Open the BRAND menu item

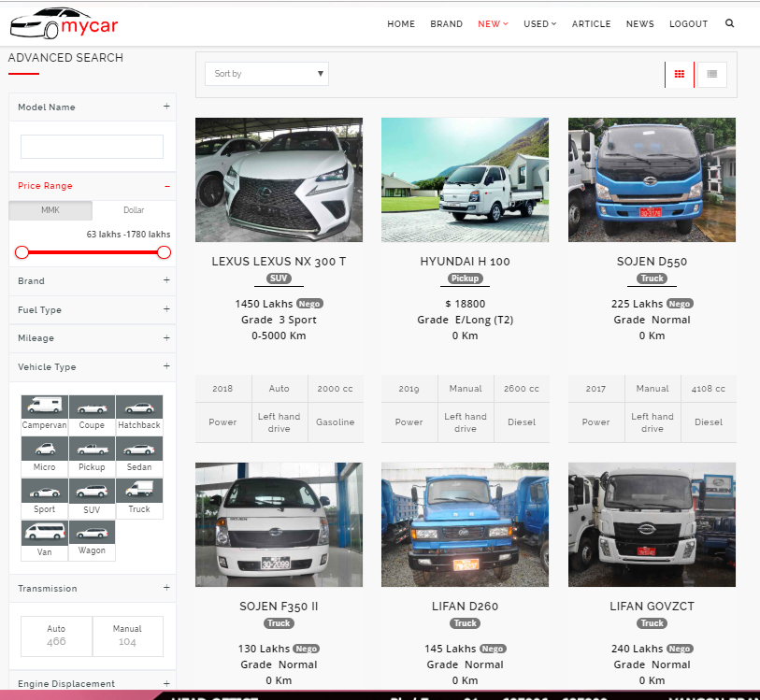[447, 23]
